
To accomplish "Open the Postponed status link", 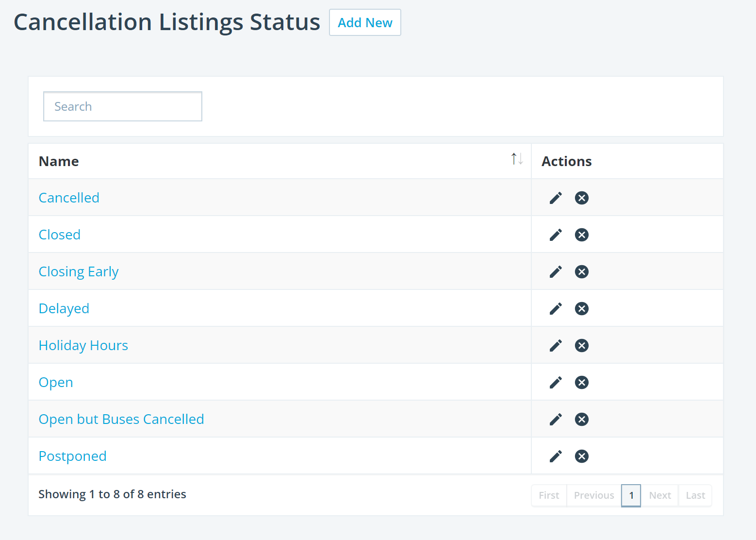I will coord(73,456).
